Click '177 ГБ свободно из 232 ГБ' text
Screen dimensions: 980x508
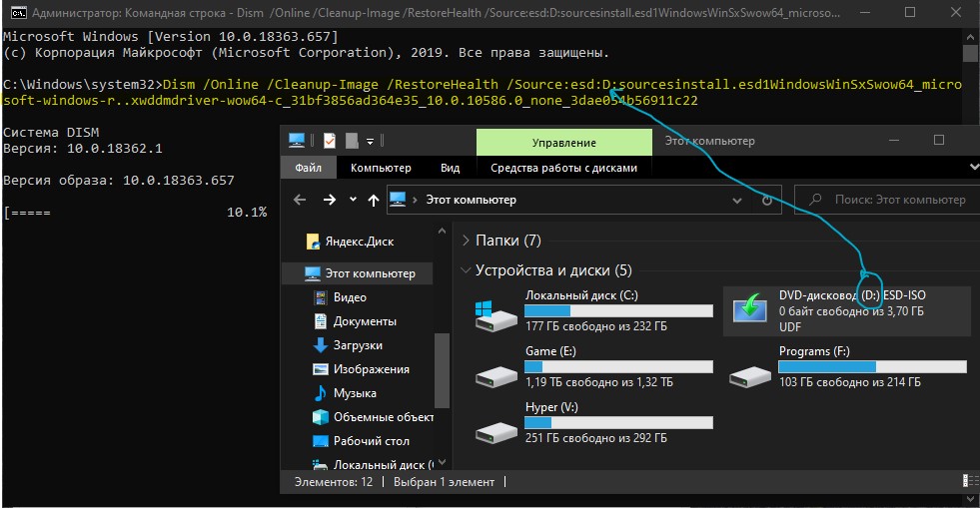pos(596,326)
